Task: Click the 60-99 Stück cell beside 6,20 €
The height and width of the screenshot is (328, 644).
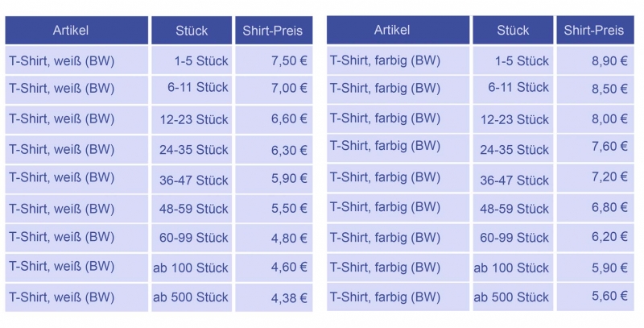Action: click(x=514, y=238)
